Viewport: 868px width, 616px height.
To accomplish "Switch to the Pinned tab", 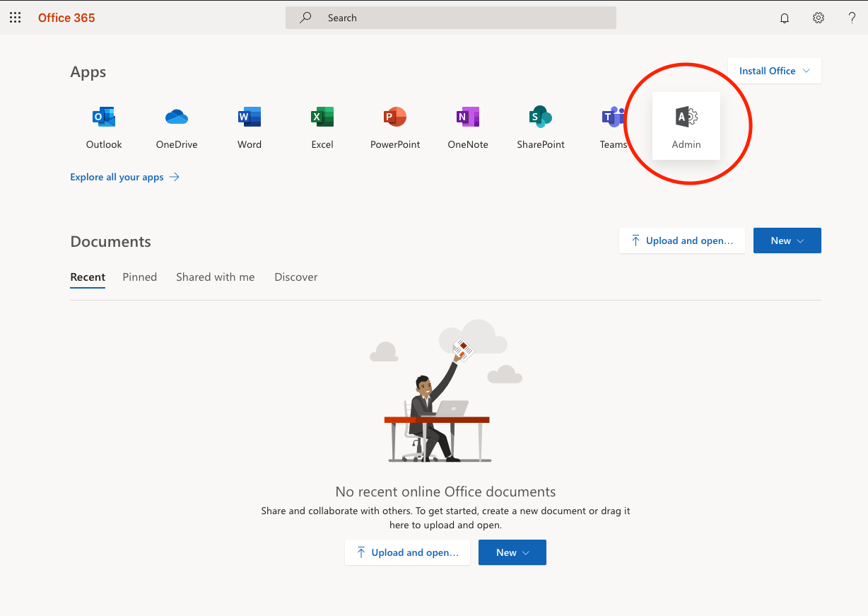I will point(139,277).
